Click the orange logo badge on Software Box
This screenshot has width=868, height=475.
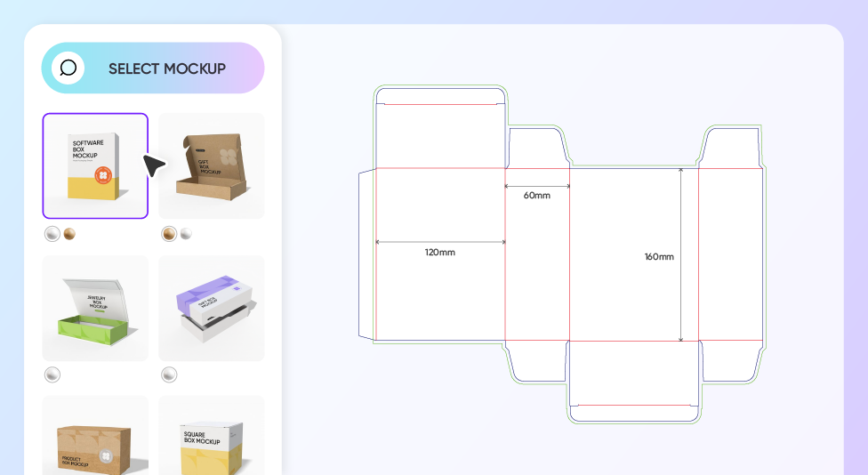(104, 175)
